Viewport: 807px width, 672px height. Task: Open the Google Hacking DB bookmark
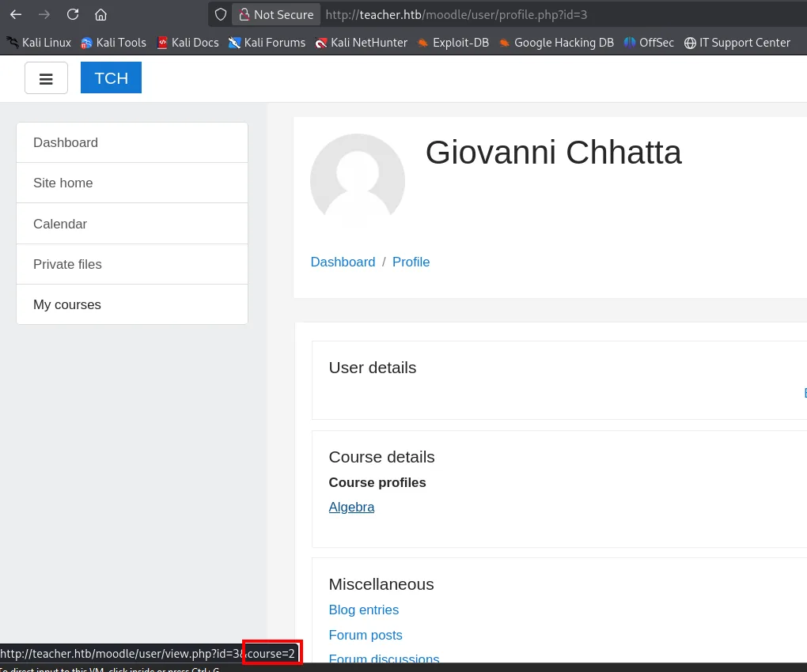[556, 43]
